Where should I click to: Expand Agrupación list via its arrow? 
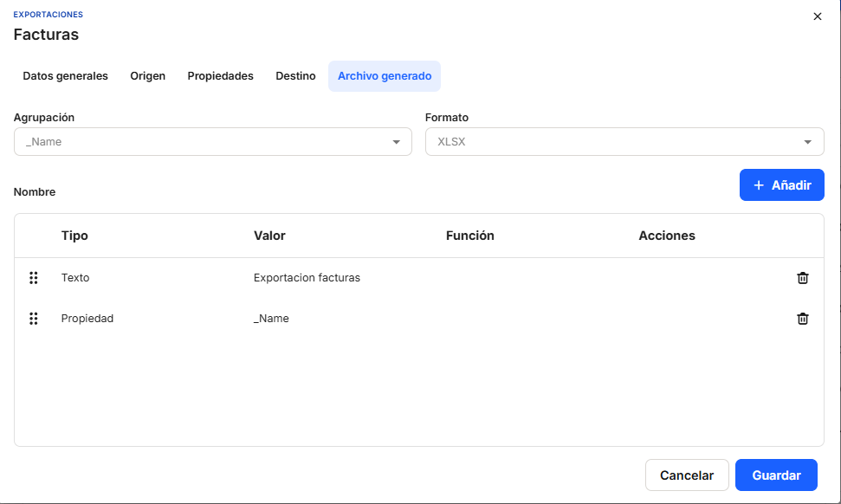point(396,142)
